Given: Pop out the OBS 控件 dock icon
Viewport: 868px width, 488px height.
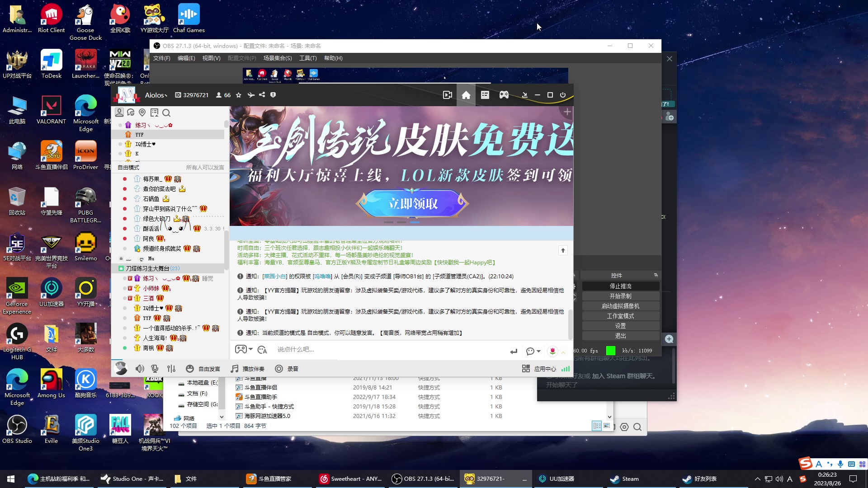Looking at the screenshot, I should [656, 275].
